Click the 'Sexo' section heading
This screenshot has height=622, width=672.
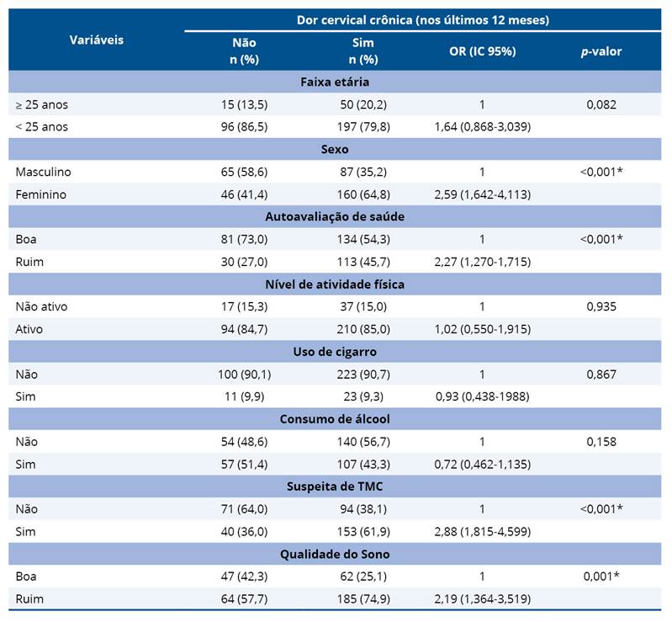(x=335, y=149)
